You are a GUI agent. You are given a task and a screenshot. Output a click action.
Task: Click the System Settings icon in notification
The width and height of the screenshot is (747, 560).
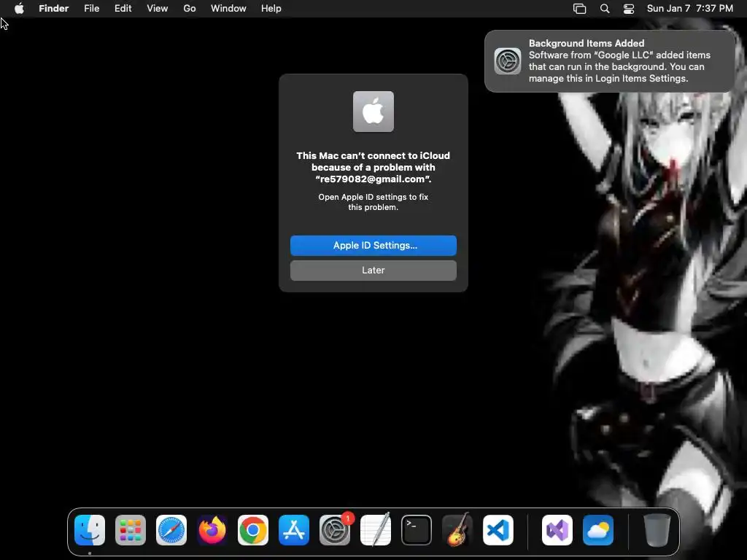(508, 61)
